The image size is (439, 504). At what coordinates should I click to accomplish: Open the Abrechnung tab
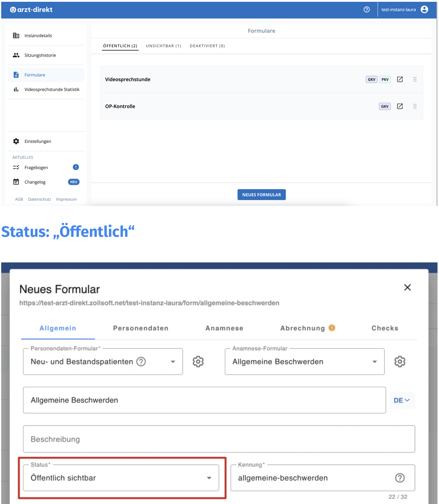tap(303, 328)
